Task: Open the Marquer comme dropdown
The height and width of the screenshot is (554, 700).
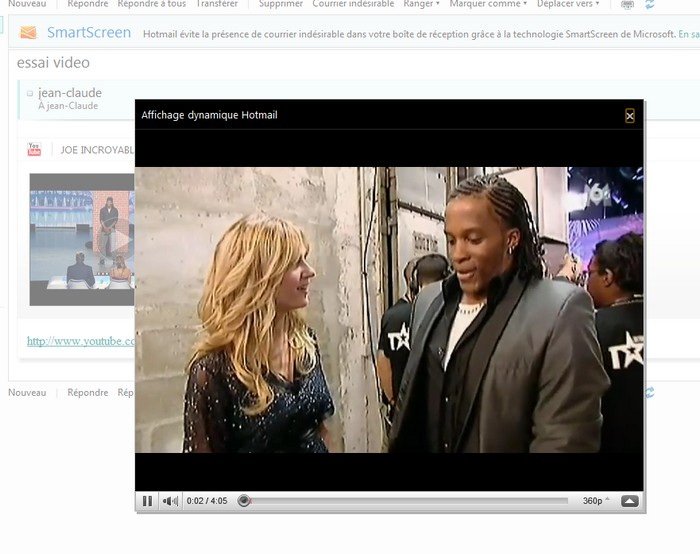Action: coord(488,4)
